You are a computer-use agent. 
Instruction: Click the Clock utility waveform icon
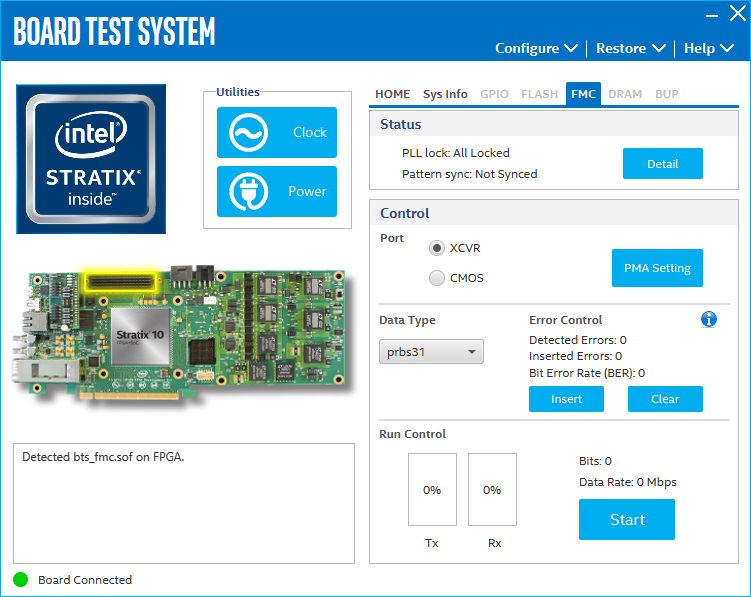tap(248, 132)
